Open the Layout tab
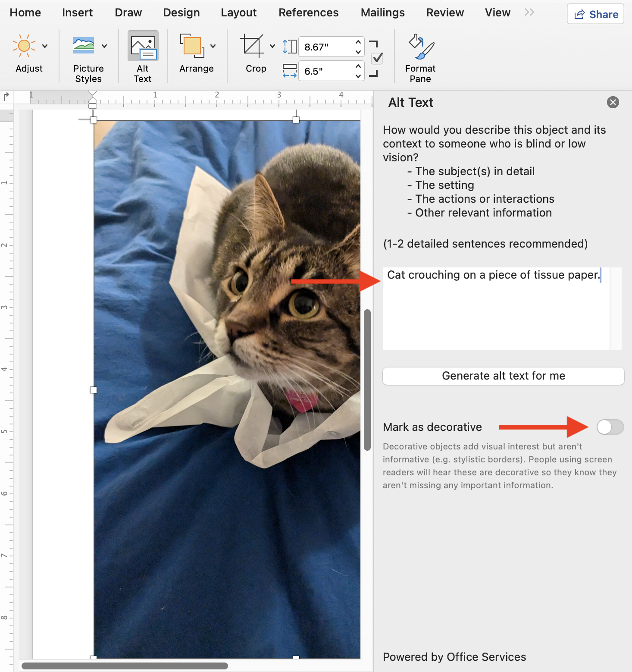Screen dimensions: 632x672 pyautogui.click(x=238, y=13)
